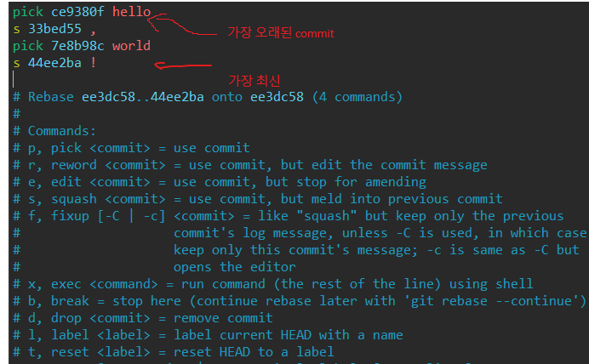Click the 'pick' keyword before 7e8b98c

coord(28,46)
